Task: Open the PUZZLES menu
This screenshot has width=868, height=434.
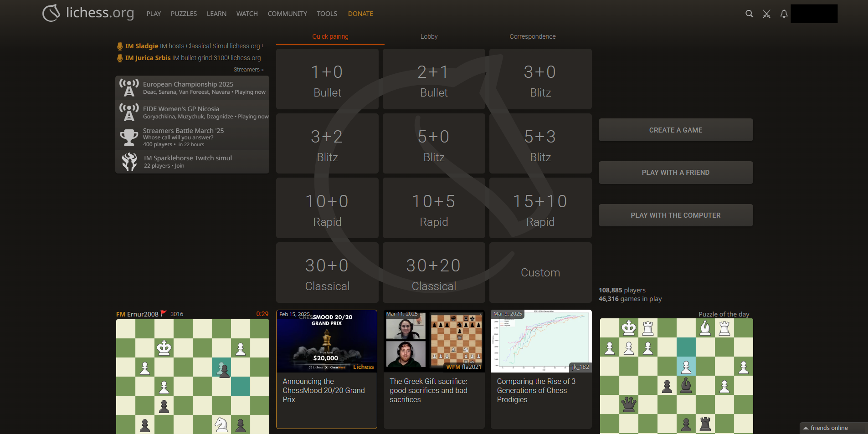Action: 184,14
